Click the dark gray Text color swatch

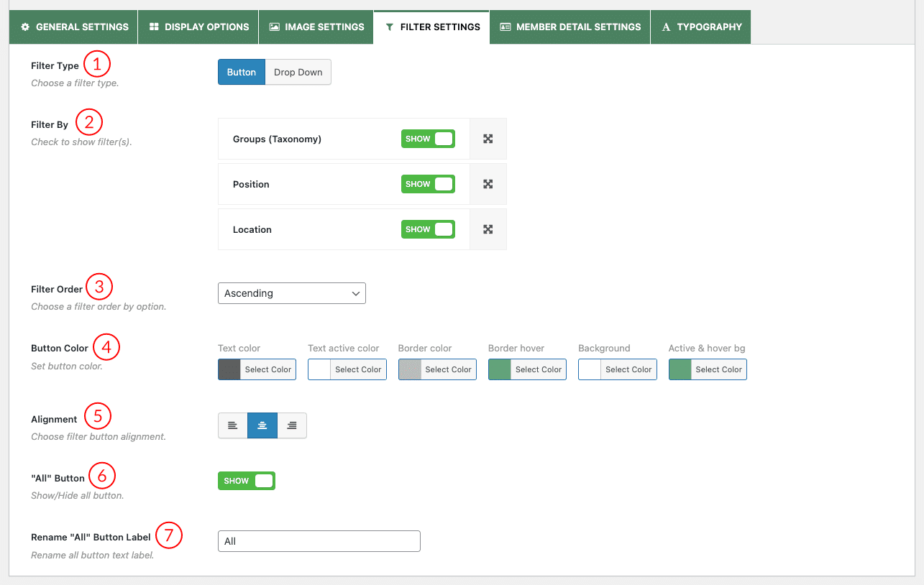[x=229, y=369]
